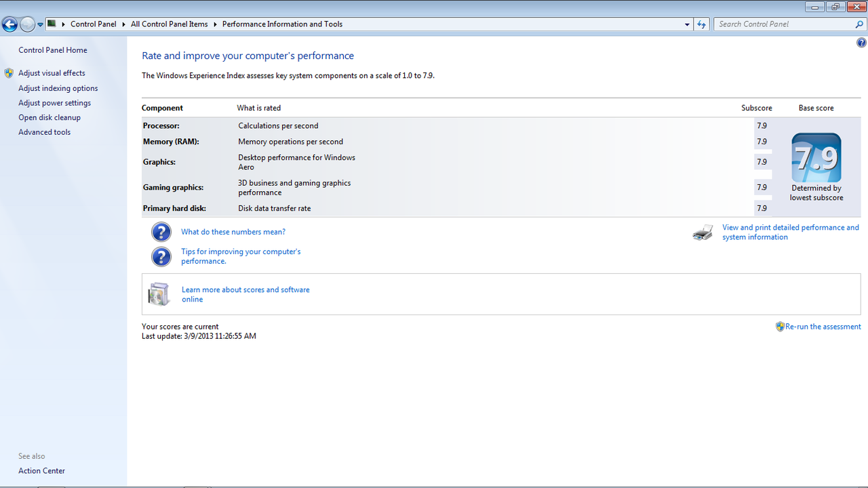This screenshot has height=488, width=868.
Task: Open Help via the blue question icon
Action: pos(861,43)
